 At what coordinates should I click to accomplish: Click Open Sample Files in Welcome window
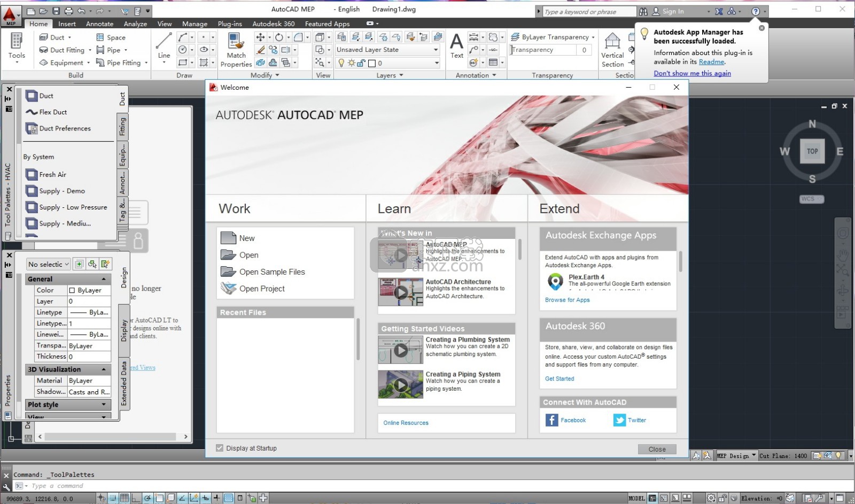(263, 272)
